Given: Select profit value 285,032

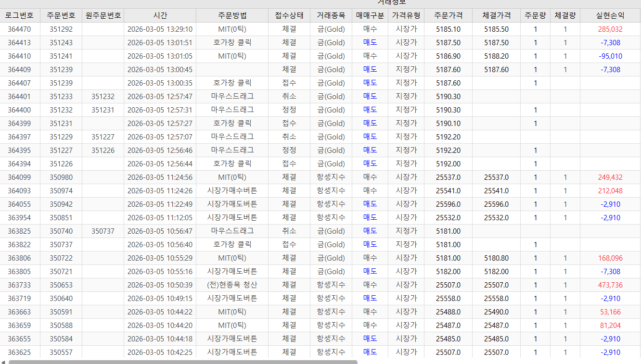Looking at the screenshot, I should coord(610,29).
